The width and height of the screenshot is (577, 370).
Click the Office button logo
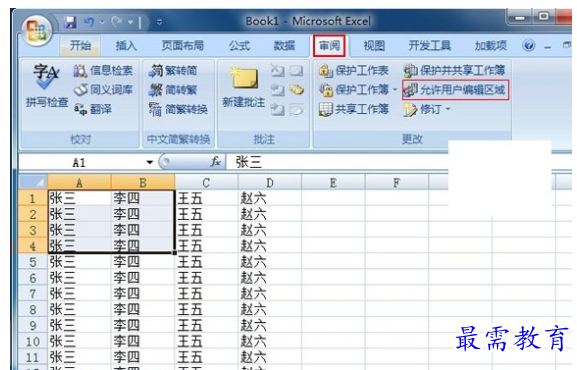click(x=36, y=31)
